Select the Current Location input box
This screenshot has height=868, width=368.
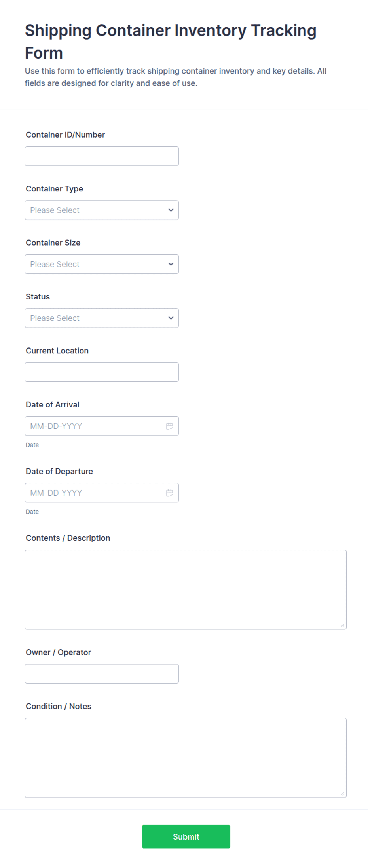[x=102, y=372]
